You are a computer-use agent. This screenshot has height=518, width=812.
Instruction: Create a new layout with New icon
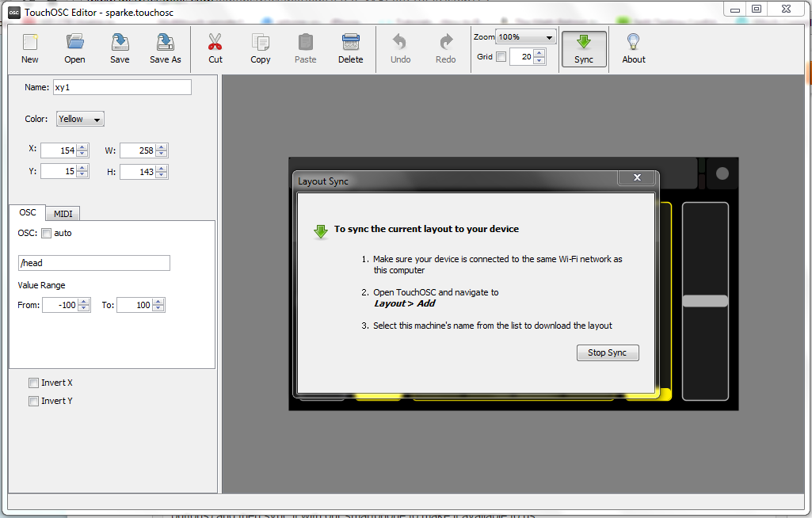pyautogui.click(x=30, y=48)
